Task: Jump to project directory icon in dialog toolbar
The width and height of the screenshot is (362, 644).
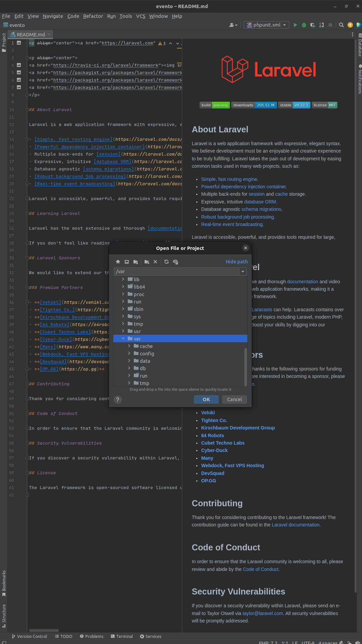Action: pos(135,262)
